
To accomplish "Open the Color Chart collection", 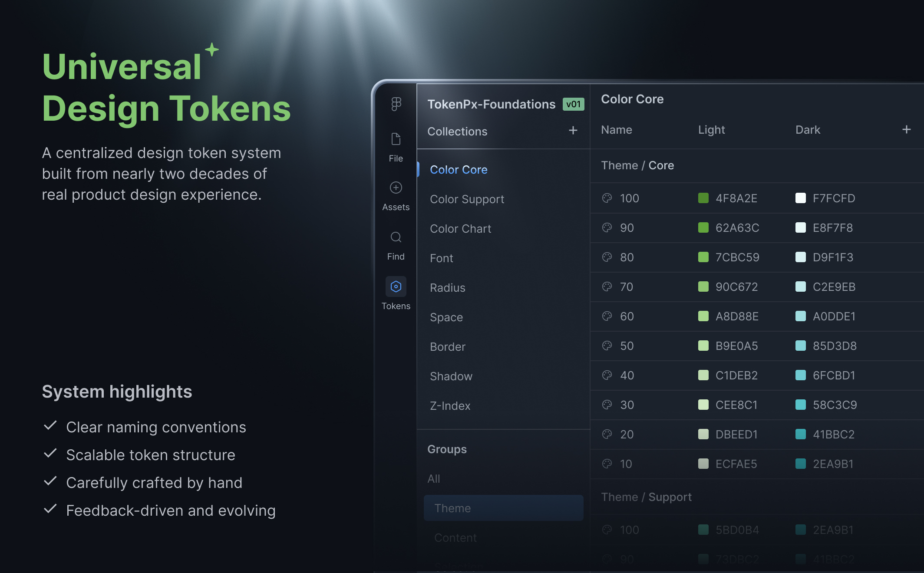I will pyautogui.click(x=460, y=229).
